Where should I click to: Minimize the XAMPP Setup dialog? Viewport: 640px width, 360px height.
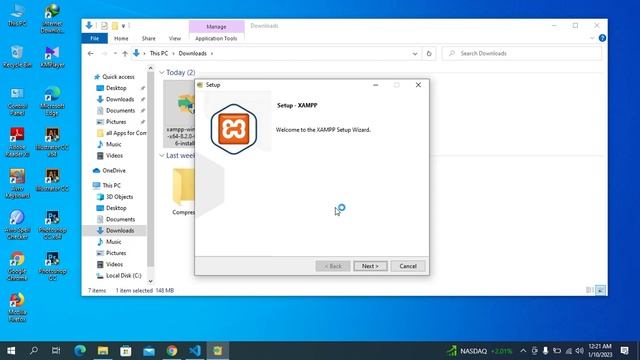coord(376,85)
